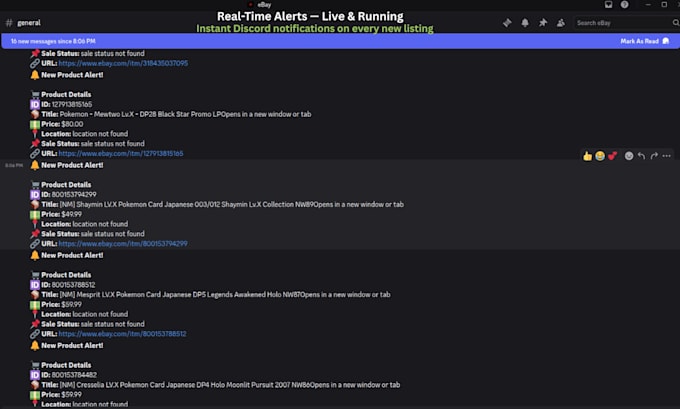
Task: Click Sale Status line under the $49.99 price
Action: [93, 234]
